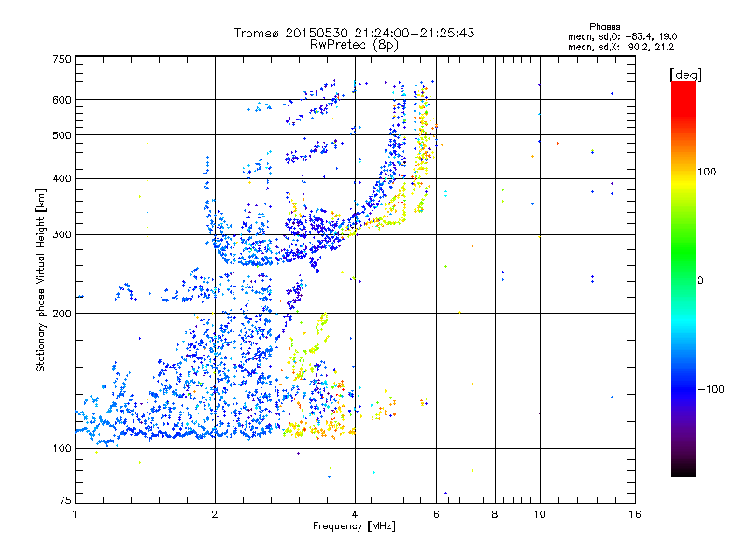Click the x-axis label '6'

tap(436, 514)
